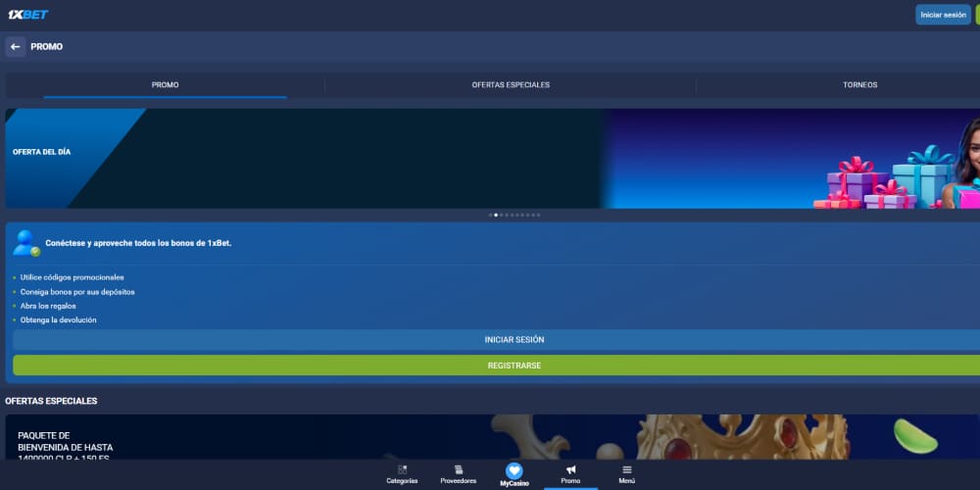
Task: Click 'Abra los regalos' text
Action: click(48, 306)
